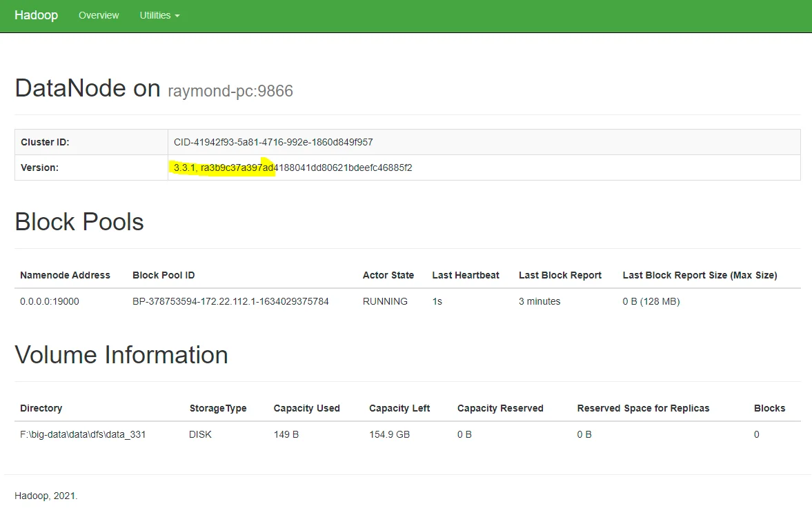Click the Volume Information heading

(x=121, y=355)
